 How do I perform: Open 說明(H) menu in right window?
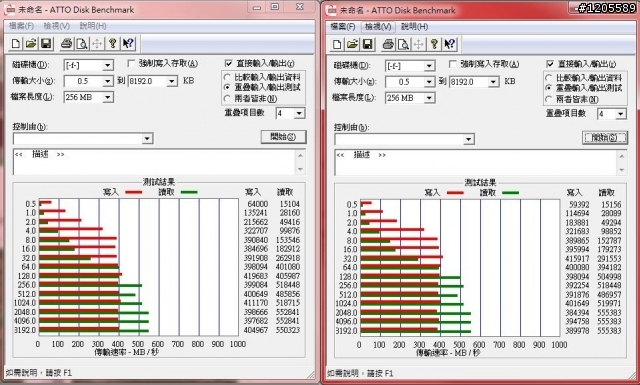pyautogui.click(x=414, y=27)
